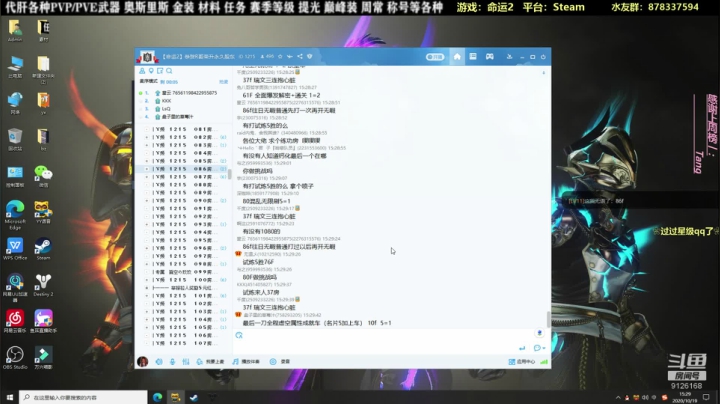Open 应用中心 app center

[522, 362]
